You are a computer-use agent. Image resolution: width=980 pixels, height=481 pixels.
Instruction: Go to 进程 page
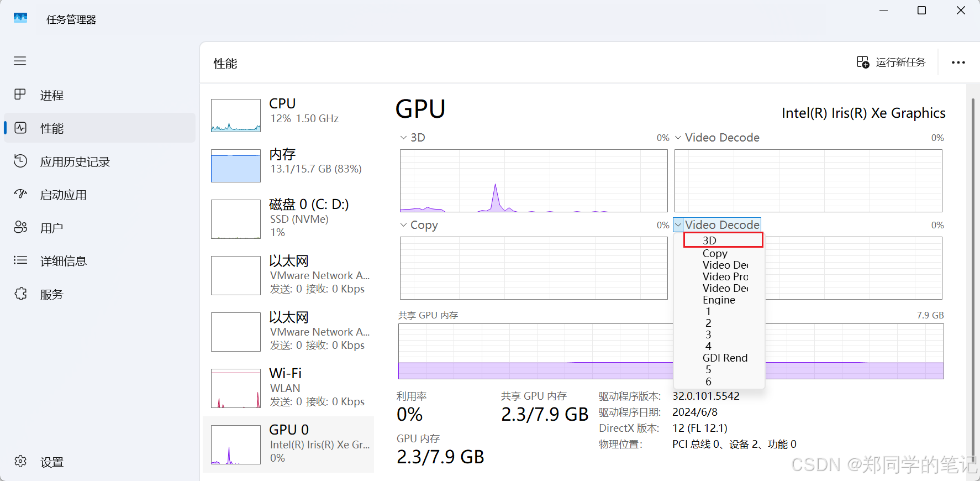point(99,95)
